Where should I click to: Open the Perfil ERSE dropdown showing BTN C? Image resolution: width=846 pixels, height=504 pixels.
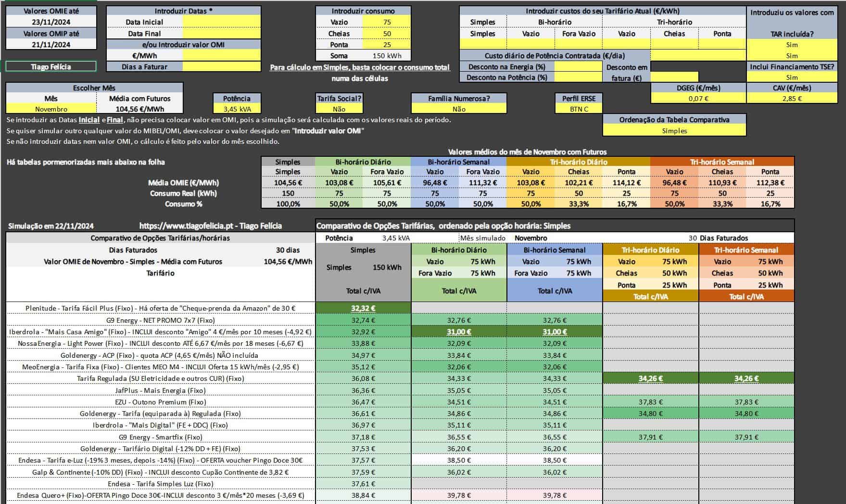[x=579, y=109]
